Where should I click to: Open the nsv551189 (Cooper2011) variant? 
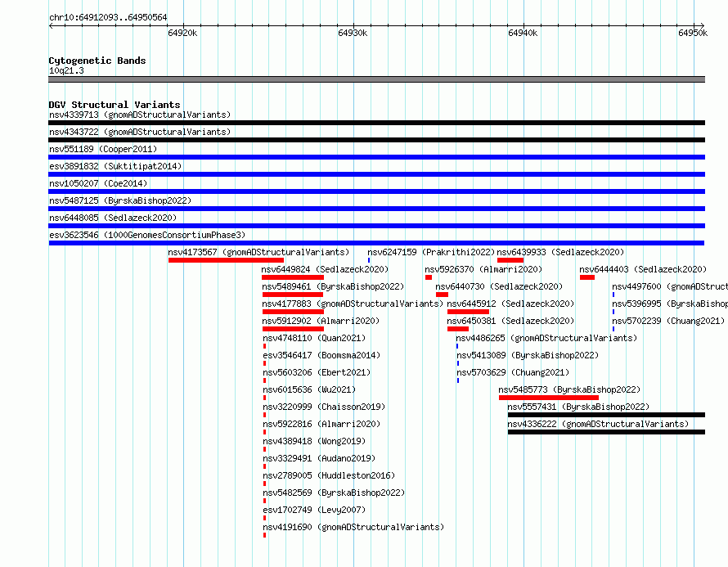pyautogui.click(x=103, y=149)
